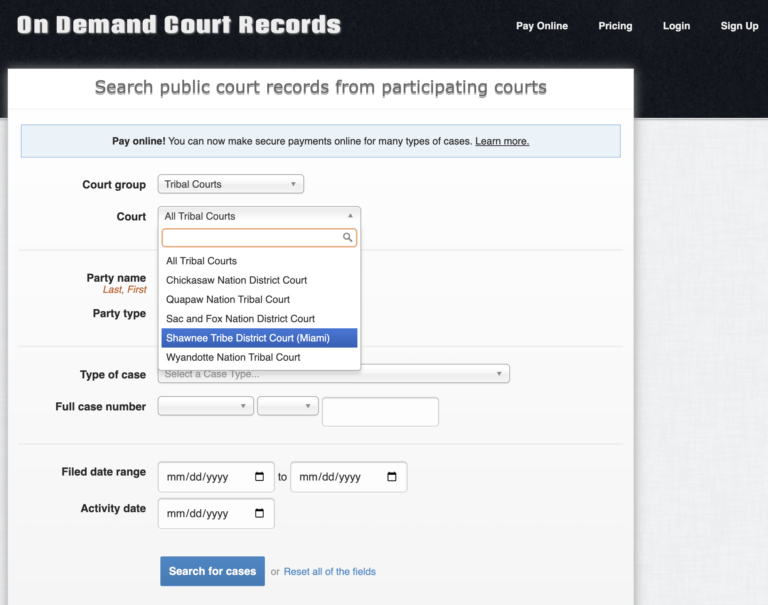Open the Type of case dropdown

(333, 374)
